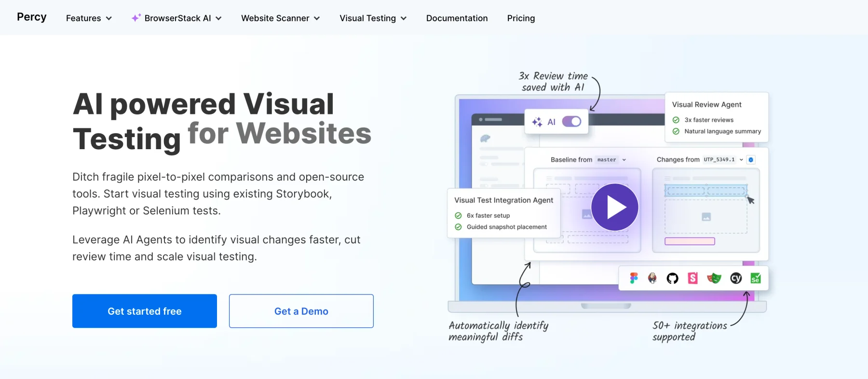
Task: Play the product demo video
Action: tap(615, 207)
